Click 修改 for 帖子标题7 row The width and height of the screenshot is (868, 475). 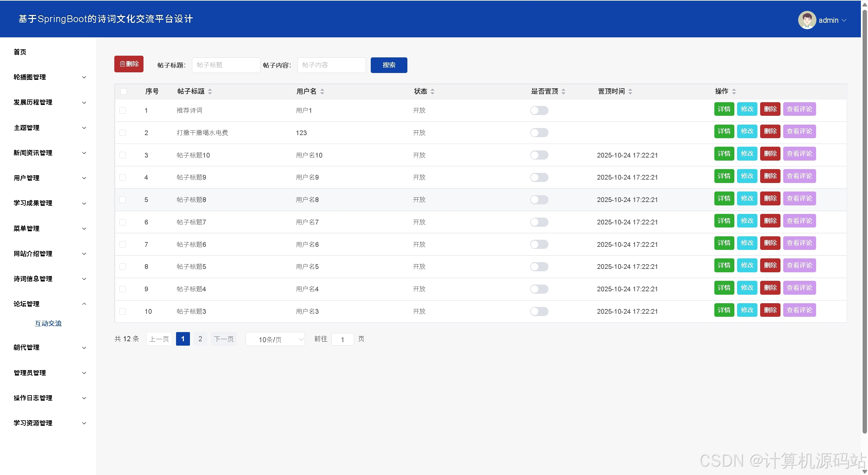point(747,221)
